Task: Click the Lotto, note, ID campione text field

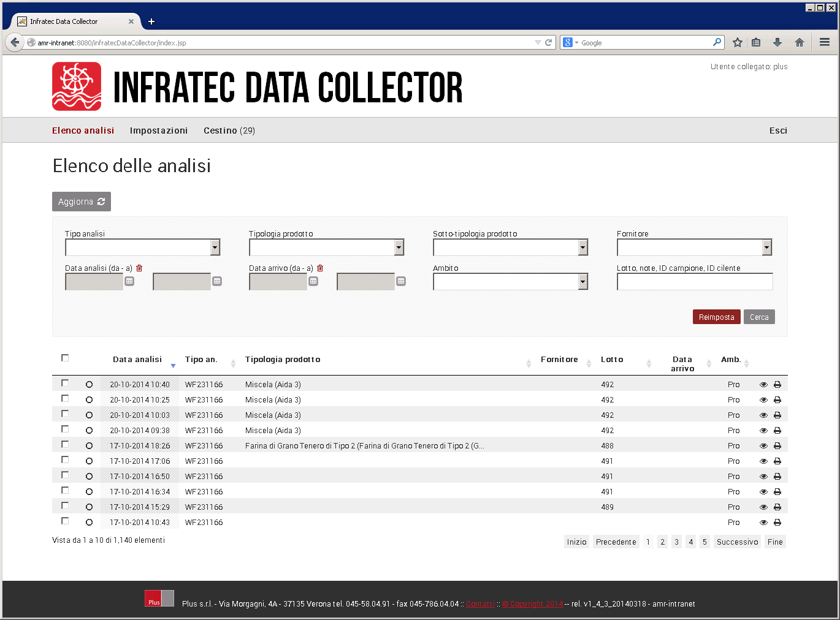Action: (695, 281)
